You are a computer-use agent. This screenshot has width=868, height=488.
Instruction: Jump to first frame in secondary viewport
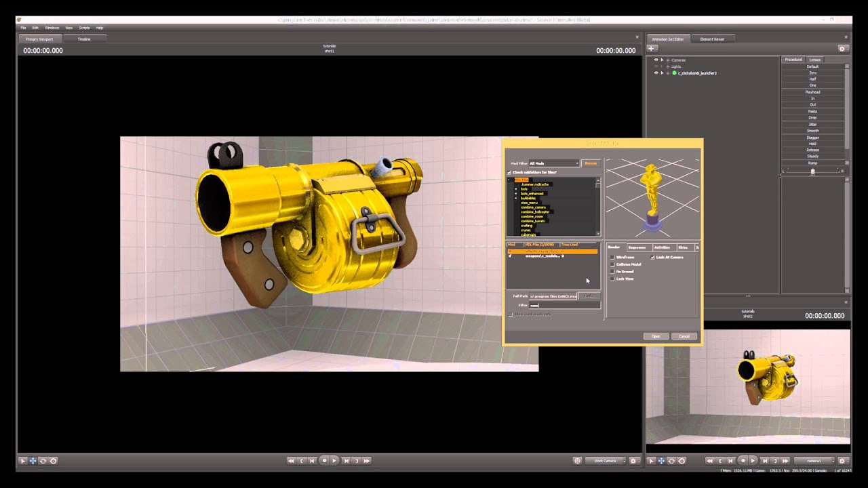click(709, 461)
